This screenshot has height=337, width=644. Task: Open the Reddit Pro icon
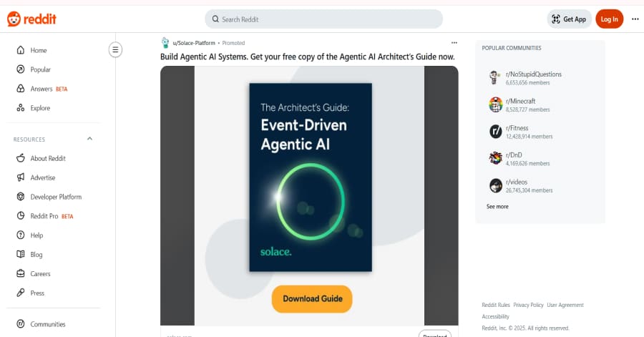click(x=20, y=216)
